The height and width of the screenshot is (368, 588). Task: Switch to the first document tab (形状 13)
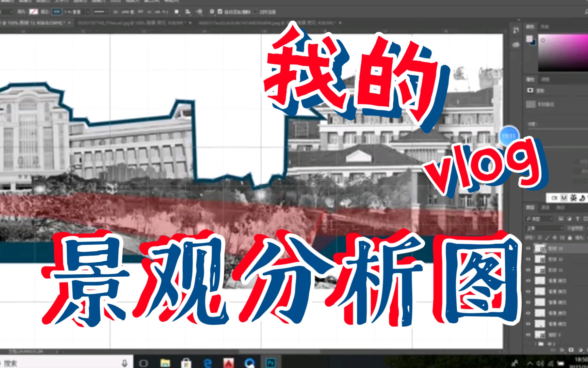(x=33, y=23)
